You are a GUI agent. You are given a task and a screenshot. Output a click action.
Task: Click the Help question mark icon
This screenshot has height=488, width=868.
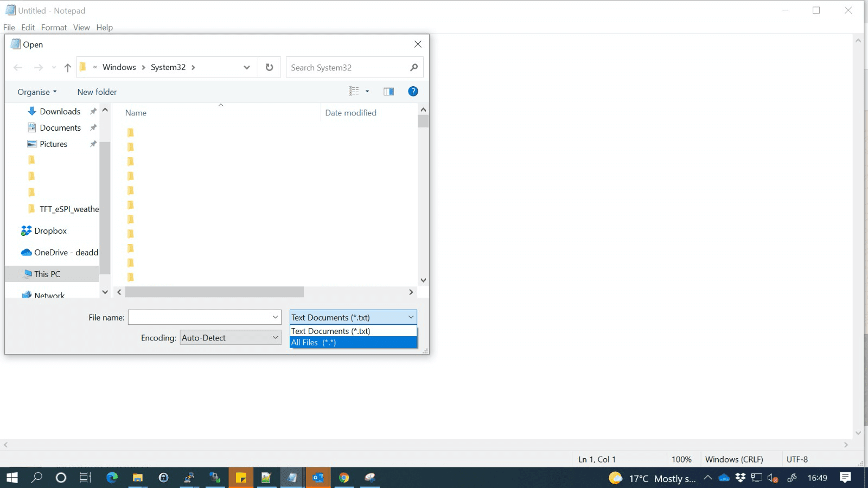[x=413, y=91]
